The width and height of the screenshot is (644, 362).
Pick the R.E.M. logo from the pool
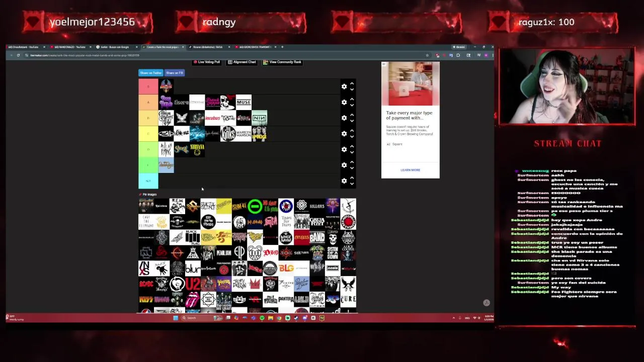pos(177,206)
